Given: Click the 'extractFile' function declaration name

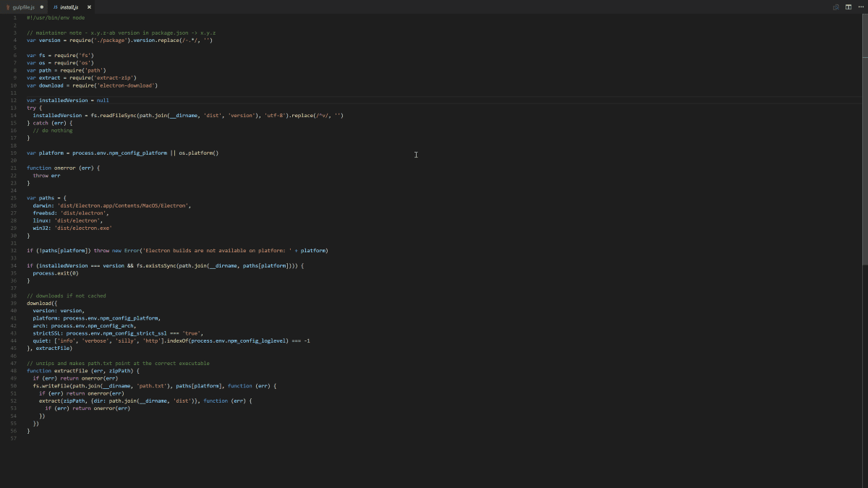Looking at the screenshot, I should [x=70, y=371].
